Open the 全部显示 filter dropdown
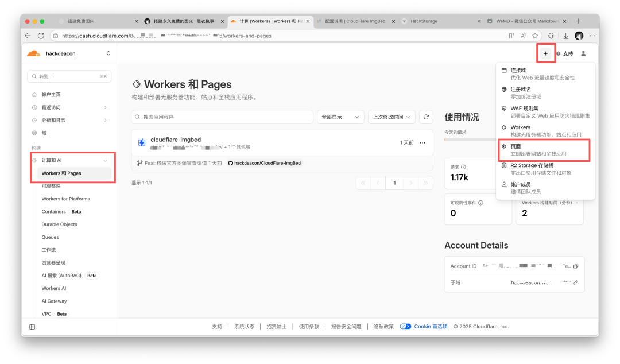The width and height of the screenshot is (620, 364). (x=340, y=117)
